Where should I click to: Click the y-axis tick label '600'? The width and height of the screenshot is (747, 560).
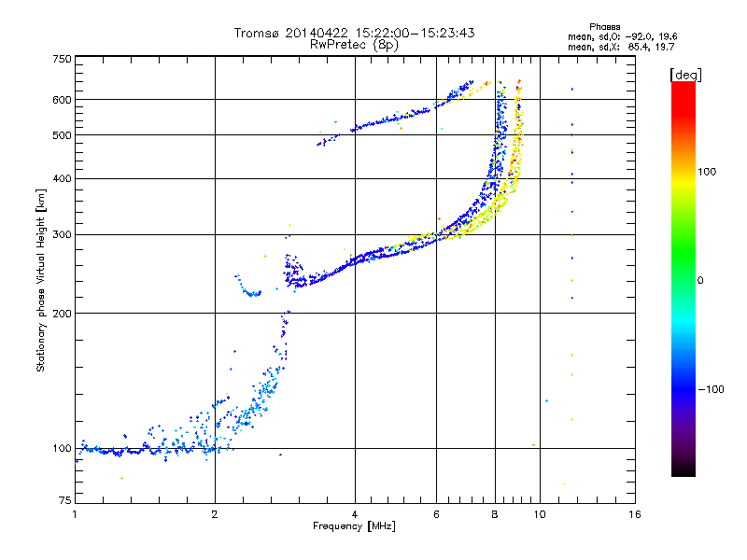click(x=62, y=100)
